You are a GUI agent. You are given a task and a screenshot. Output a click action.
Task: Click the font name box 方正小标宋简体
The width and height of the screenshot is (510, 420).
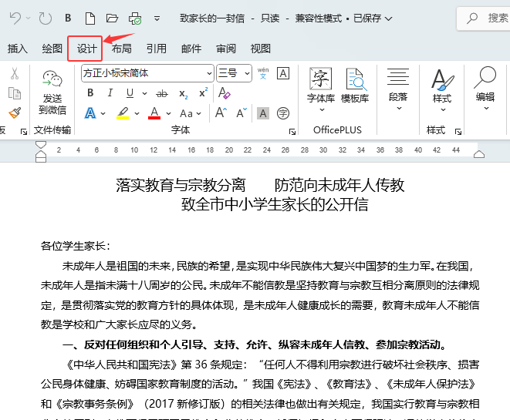(143, 73)
